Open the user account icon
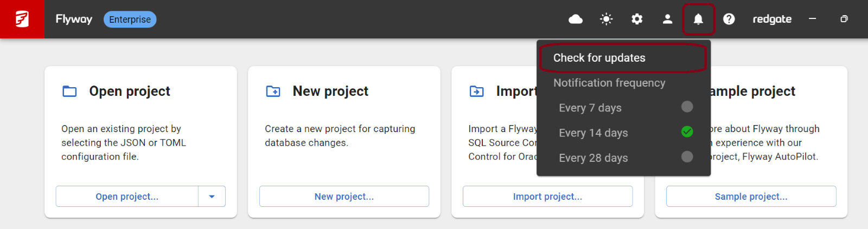This screenshot has height=229, width=868. tap(667, 19)
